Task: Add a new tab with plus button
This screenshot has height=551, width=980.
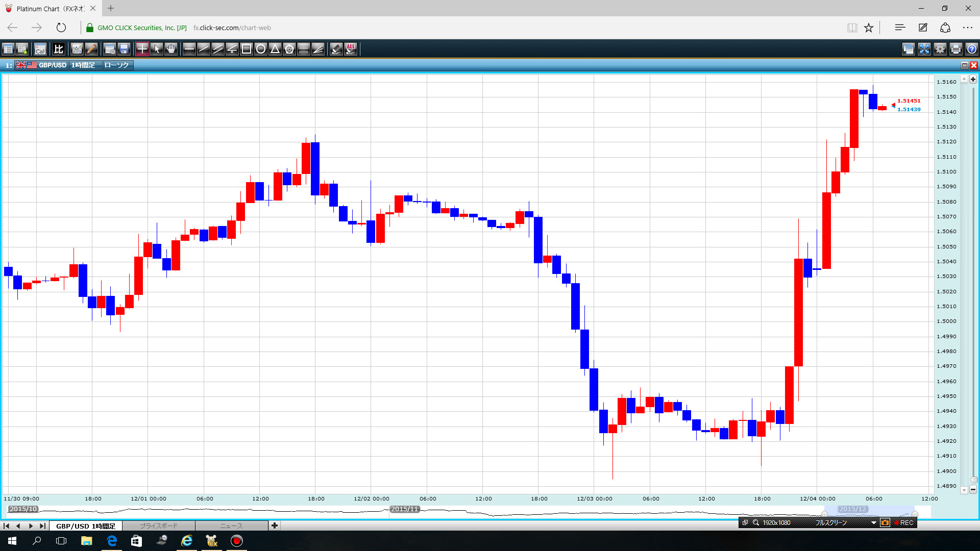Action: pyautogui.click(x=275, y=526)
